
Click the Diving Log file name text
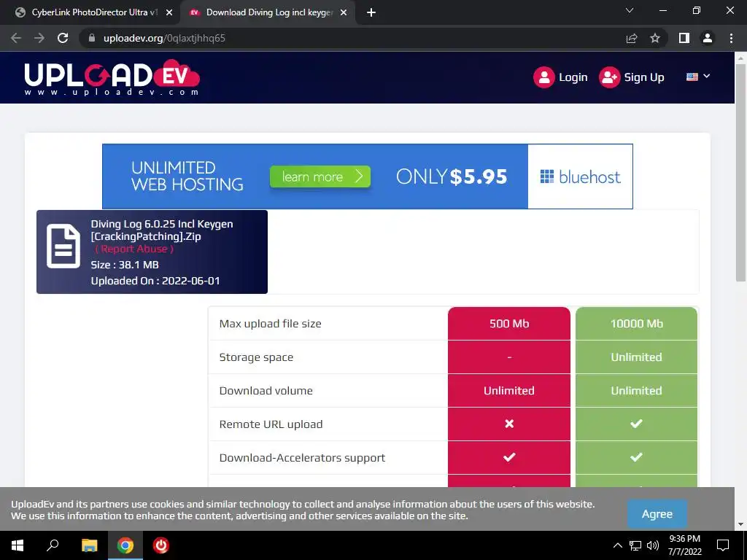point(162,230)
